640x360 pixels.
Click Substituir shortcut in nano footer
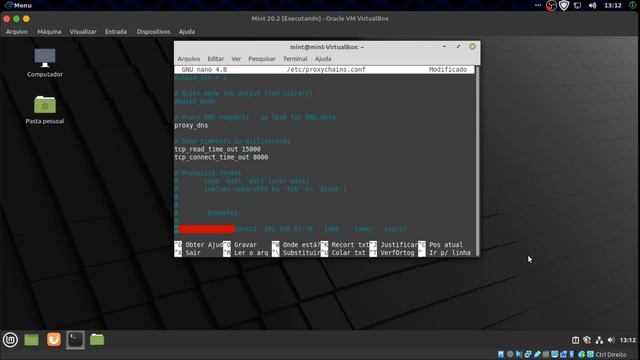pyautogui.click(x=296, y=253)
